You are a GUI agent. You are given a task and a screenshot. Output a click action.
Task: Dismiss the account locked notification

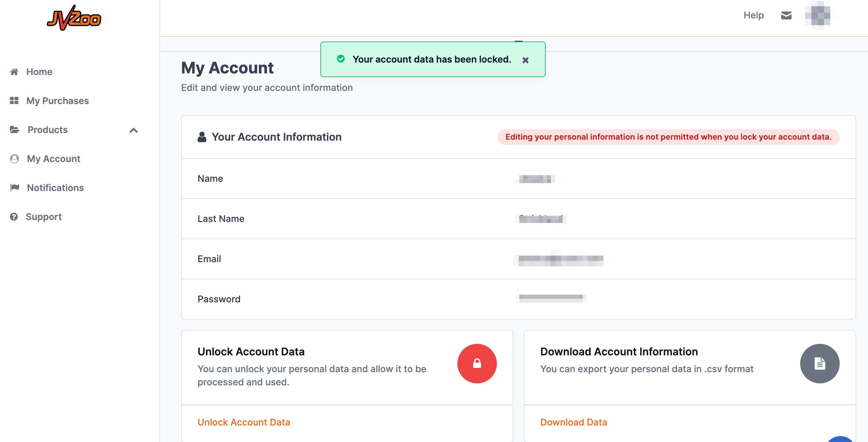(x=525, y=60)
